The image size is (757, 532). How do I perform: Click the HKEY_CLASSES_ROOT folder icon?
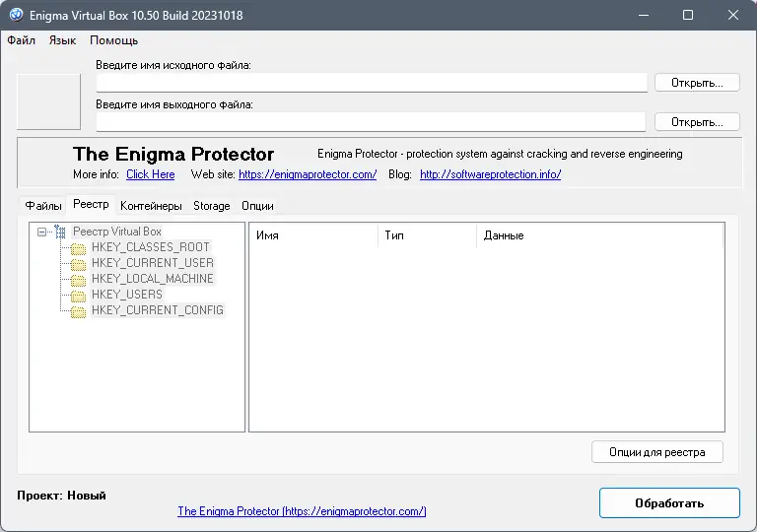coord(78,248)
